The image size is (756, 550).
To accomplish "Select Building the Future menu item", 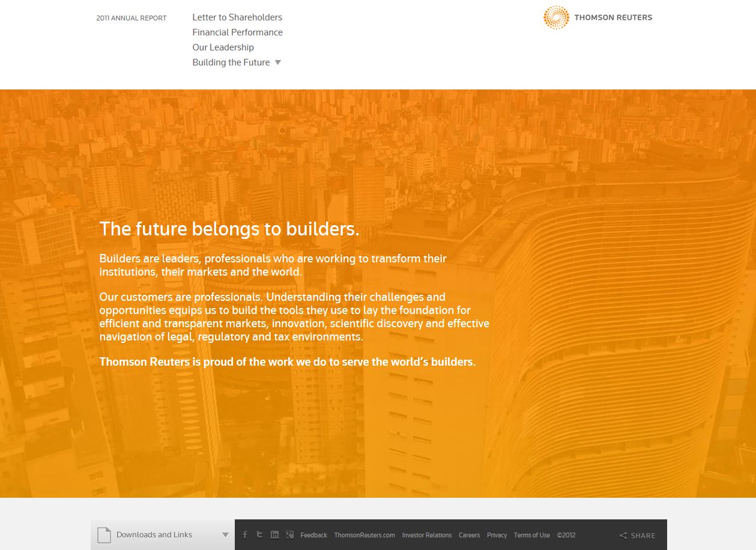I will pos(231,62).
